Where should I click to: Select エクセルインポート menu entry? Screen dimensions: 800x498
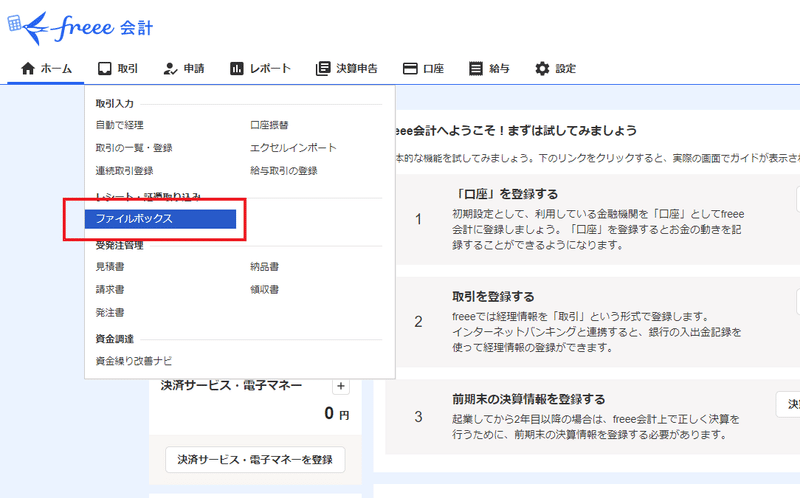point(293,148)
